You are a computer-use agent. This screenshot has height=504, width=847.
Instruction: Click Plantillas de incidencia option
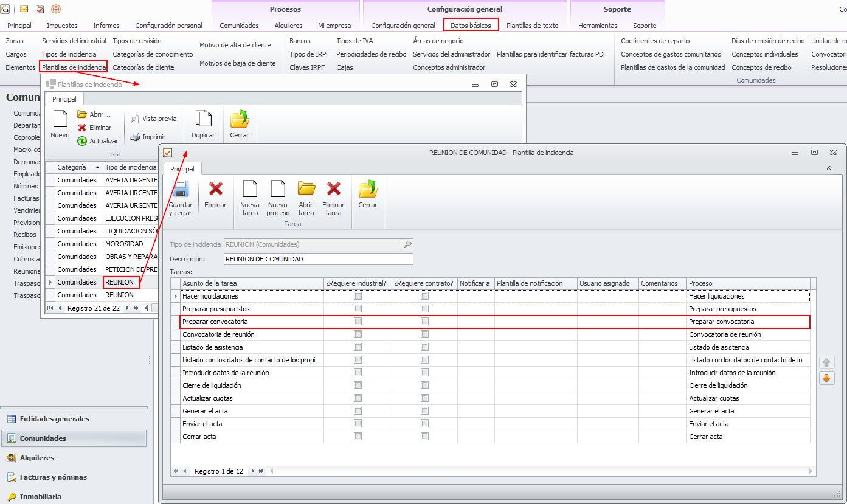click(74, 67)
